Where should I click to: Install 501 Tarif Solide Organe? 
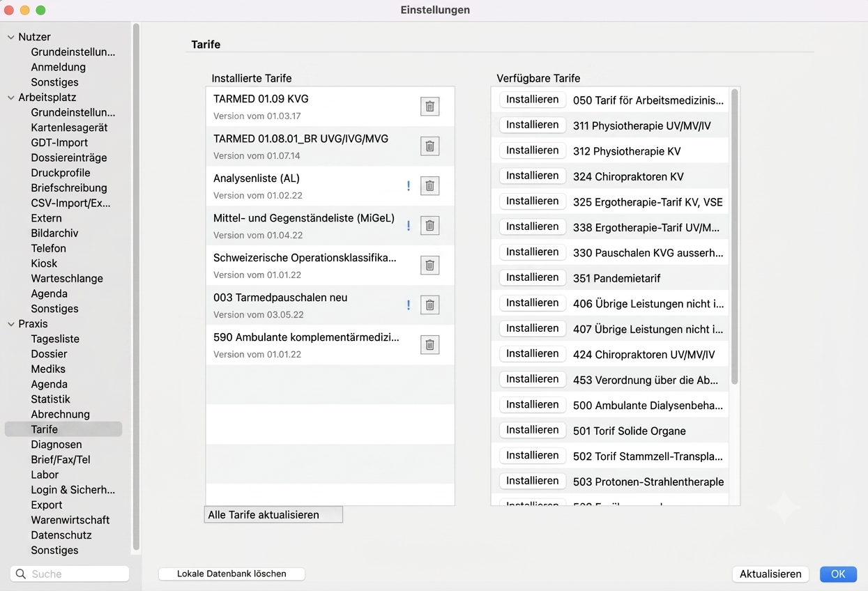click(x=533, y=430)
